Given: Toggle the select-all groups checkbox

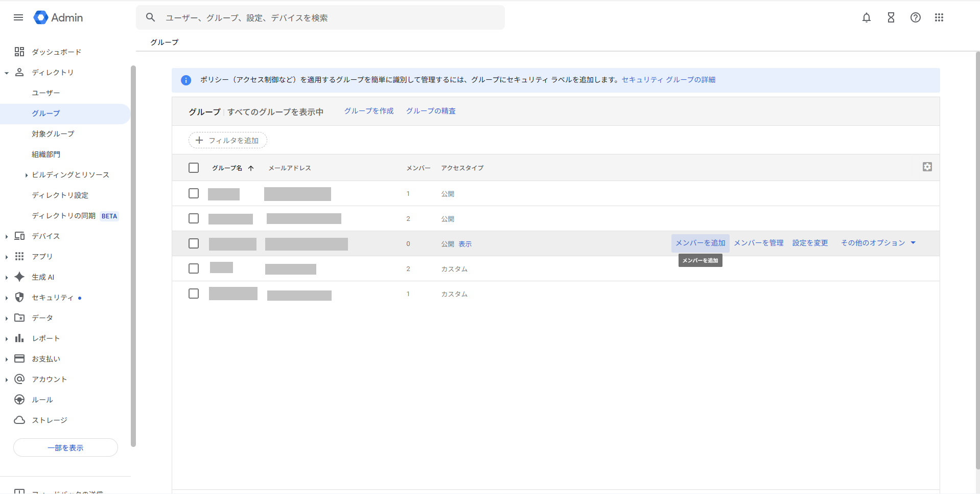Looking at the screenshot, I should (194, 168).
